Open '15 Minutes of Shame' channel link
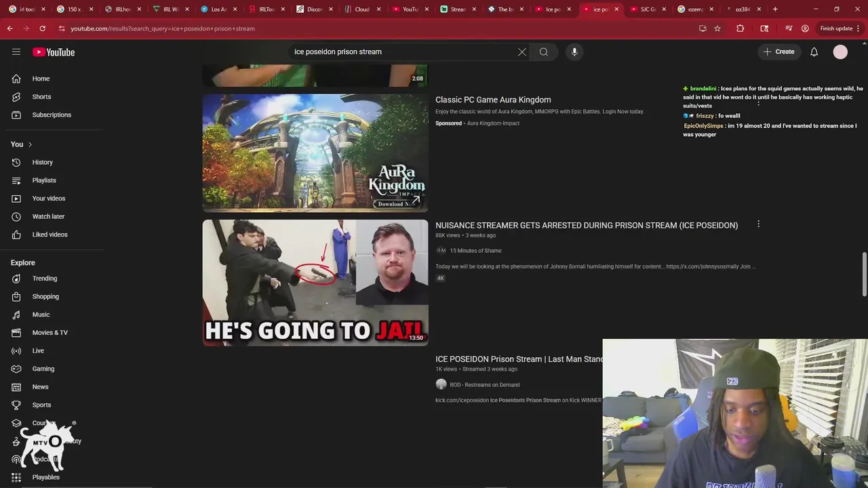The image size is (868, 488). point(475,251)
